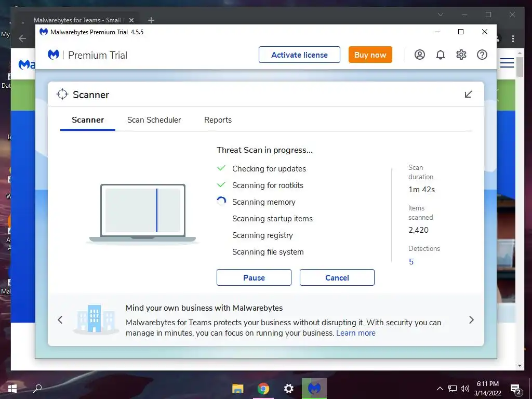Open File Explorer from the taskbar
This screenshot has height=399, width=532.
click(237, 388)
